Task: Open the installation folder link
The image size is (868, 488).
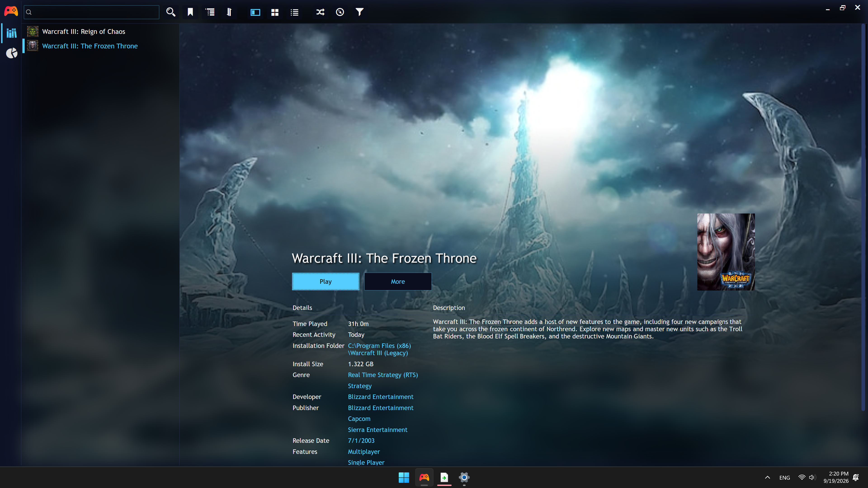Action: tap(380, 349)
